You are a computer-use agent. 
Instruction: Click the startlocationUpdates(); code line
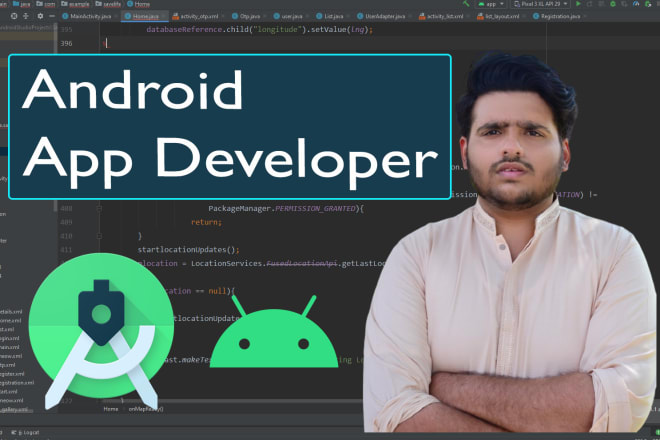coord(188,250)
